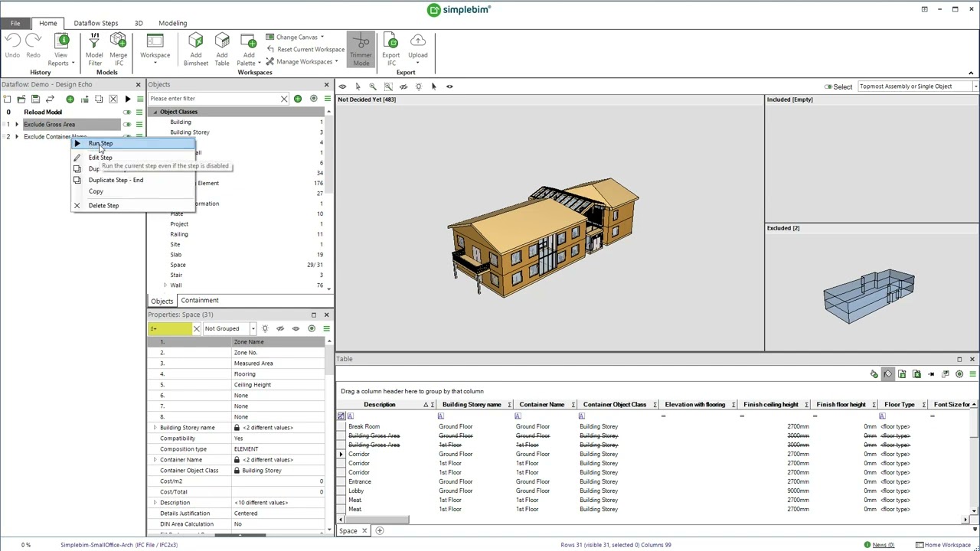
Task: Choose Edit Step from the context menu
Action: [x=100, y=158]
